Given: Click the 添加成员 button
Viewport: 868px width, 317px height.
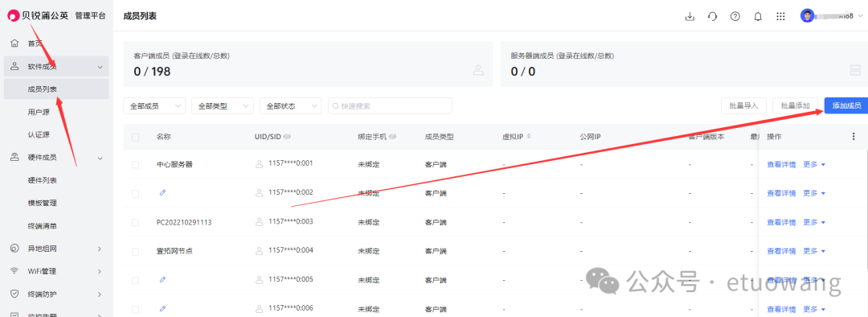Looking at the screenshot, I should coord(846,106).
